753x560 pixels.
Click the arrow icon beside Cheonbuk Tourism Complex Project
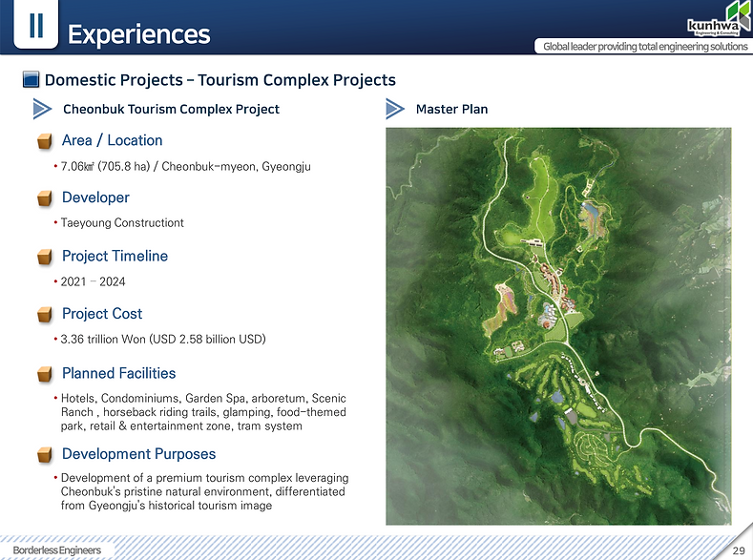tap(42, 109)
